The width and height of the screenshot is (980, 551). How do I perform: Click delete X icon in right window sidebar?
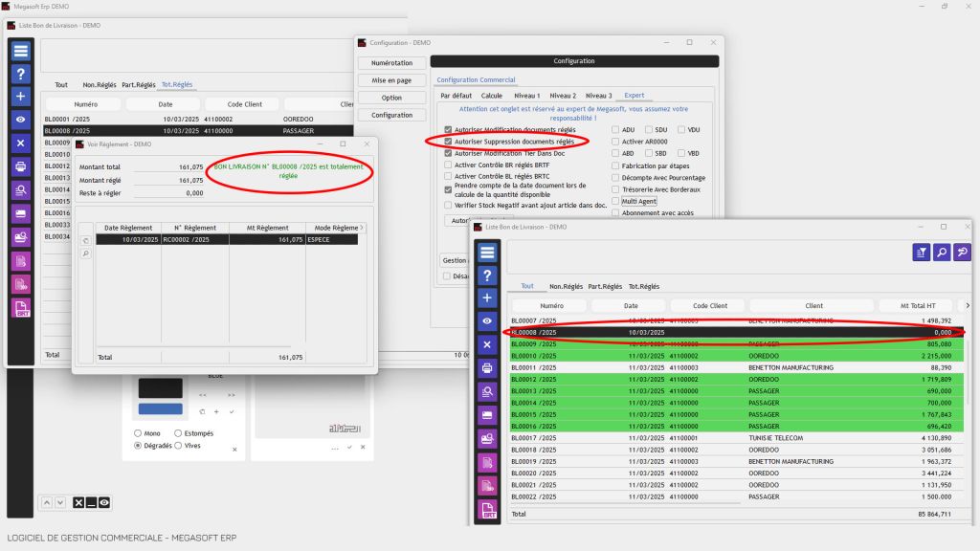click(x=487, y=344)
